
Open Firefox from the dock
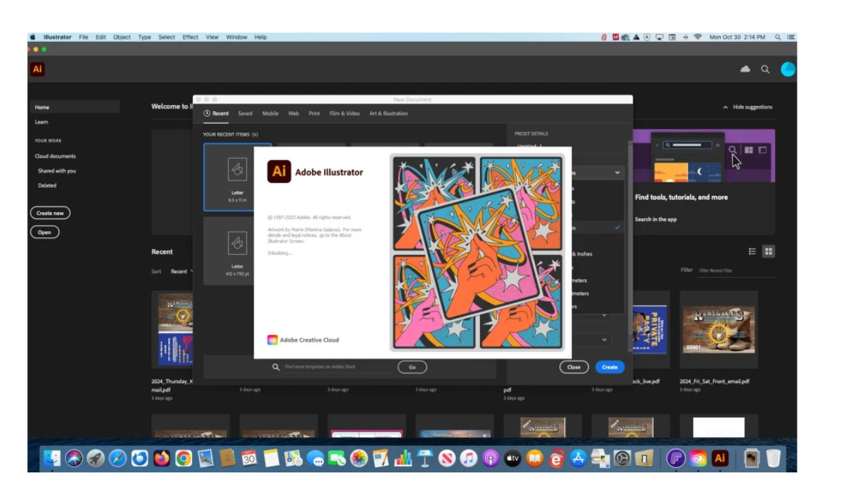coord(161,459)
